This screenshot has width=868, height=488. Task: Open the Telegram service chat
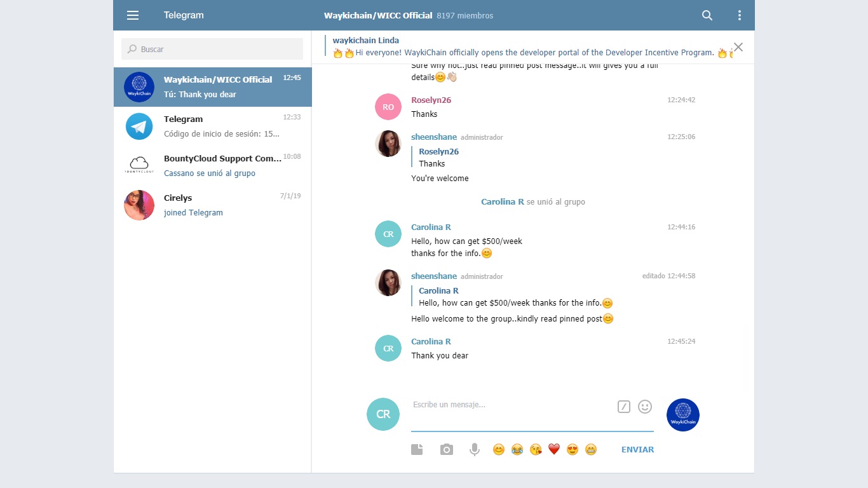pos(213,126)
